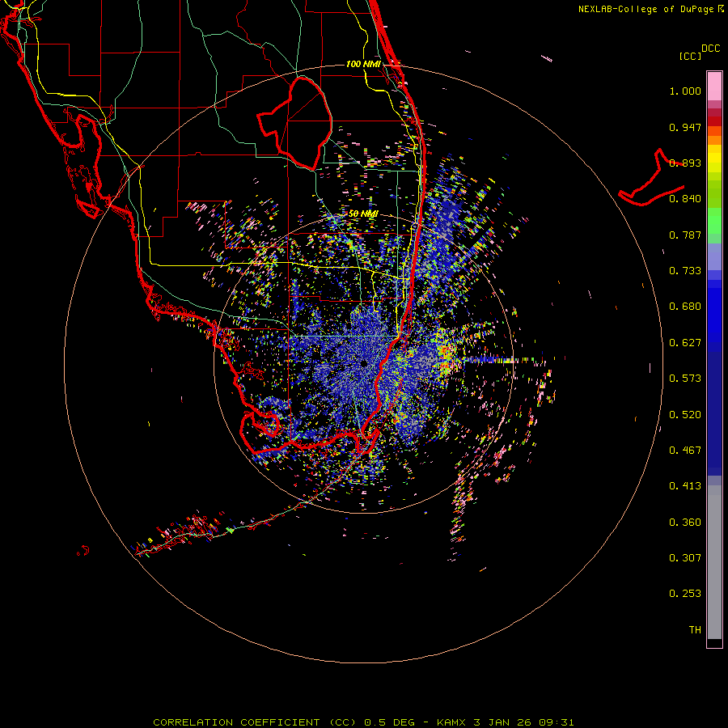
Task: Click the 0.840 legend value
Action: click(685, 199)
